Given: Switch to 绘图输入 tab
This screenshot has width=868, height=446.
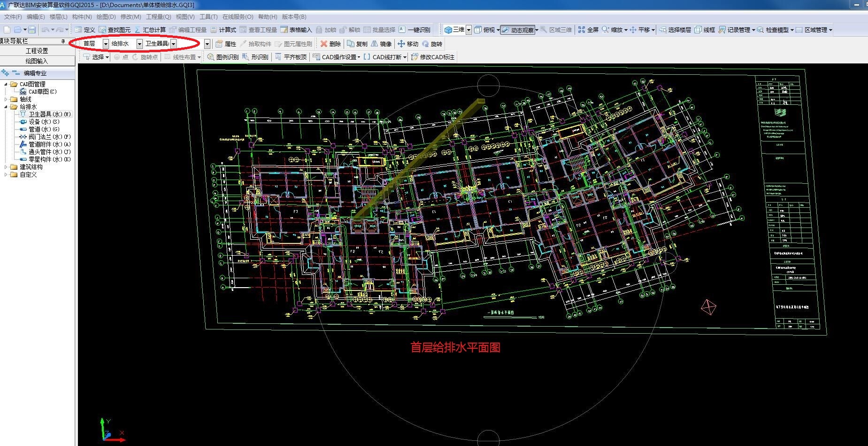Looking at the screenshot, I should (37, 61).
